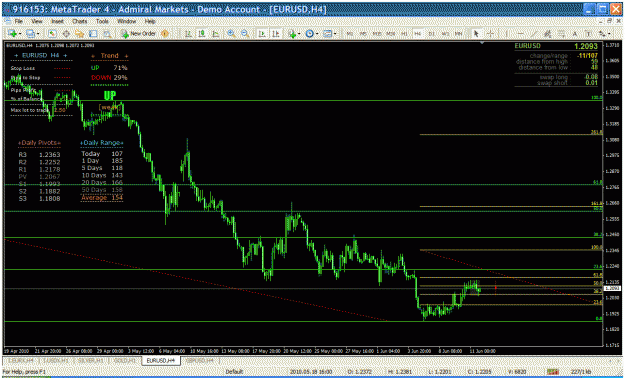Select the H4 timeframe button
The height and width of the screenshot is (378, 625).
coord(417,34)
